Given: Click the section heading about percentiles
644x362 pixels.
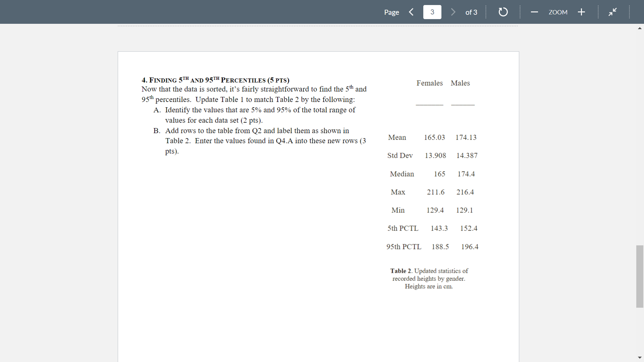Looking at the screenshot, I should click(x=215, y=80).
